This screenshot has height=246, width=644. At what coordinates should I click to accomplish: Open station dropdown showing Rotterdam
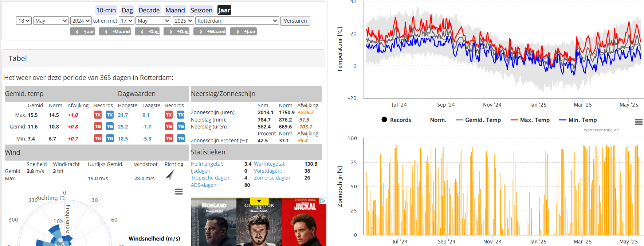point(237,21)
